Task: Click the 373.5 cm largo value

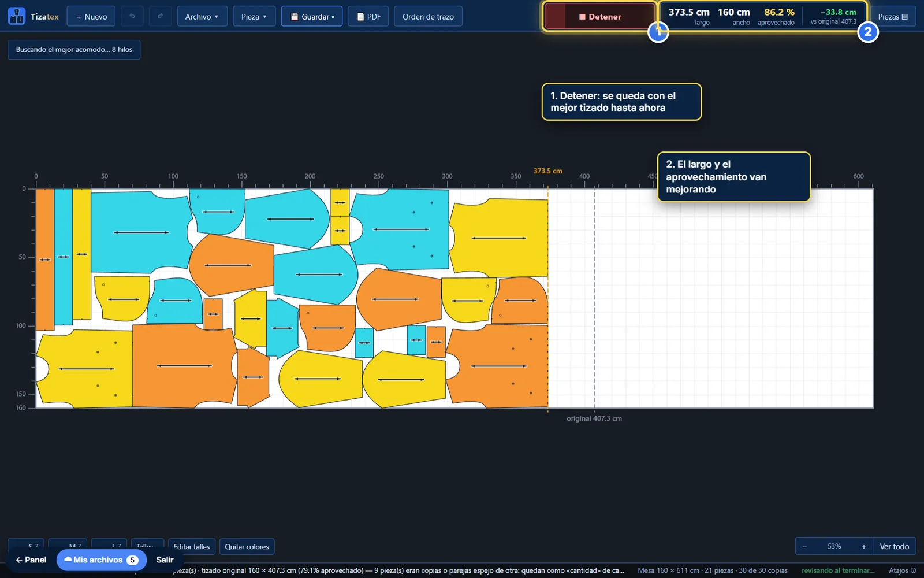Action: click(689, 12)
